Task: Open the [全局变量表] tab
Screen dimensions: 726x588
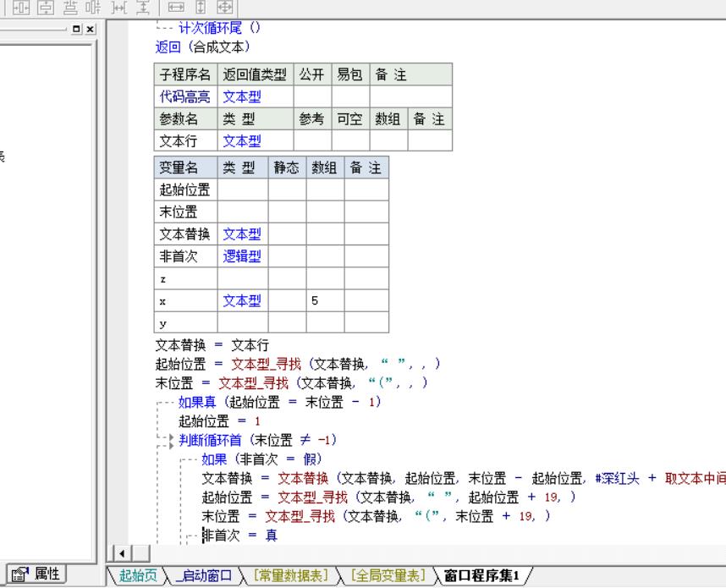Action: (388, 575)
